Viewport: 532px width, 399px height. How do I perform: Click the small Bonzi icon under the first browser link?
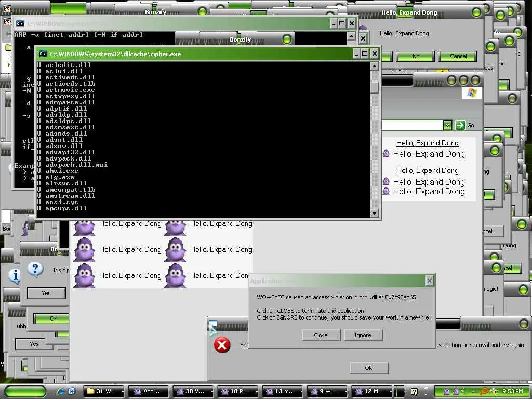point(386,154)
